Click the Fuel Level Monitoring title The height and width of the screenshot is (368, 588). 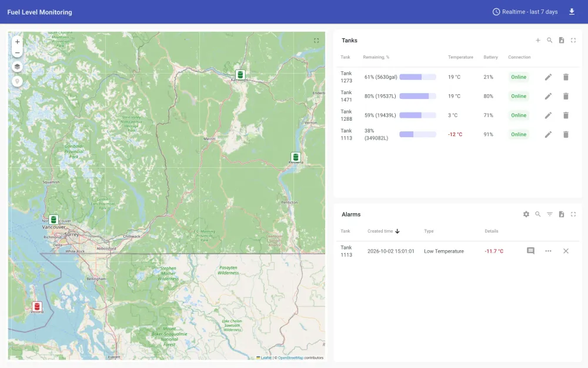point(40,12)
